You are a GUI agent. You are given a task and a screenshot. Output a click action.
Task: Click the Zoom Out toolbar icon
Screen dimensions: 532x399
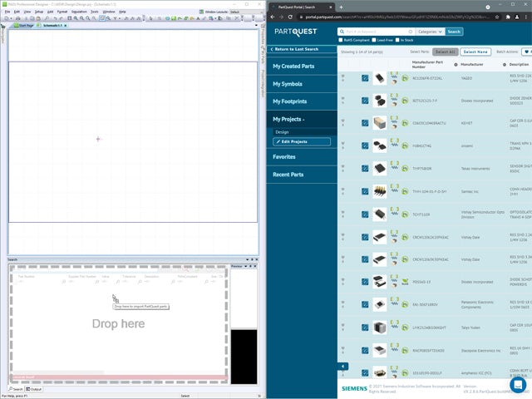click(x=81, y=18)
